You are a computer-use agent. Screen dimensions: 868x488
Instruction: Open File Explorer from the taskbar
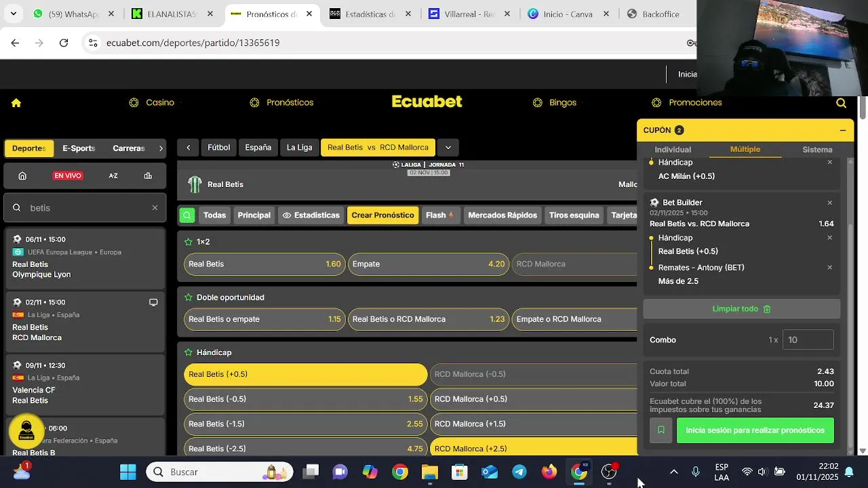tap(430, 472)
